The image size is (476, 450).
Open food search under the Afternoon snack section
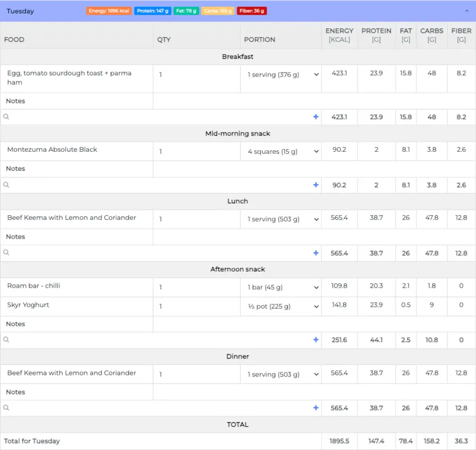point(6,339)
